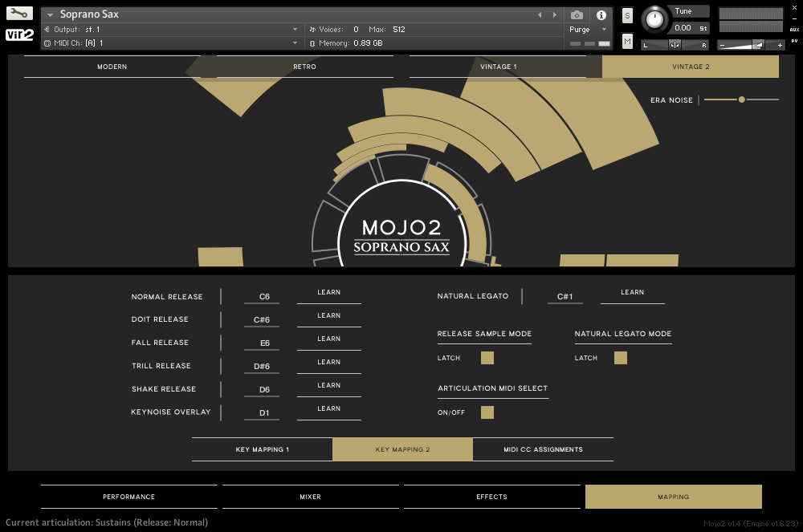
Task: Enable Latch for Release Sample Mode
Action: [487, 358]
